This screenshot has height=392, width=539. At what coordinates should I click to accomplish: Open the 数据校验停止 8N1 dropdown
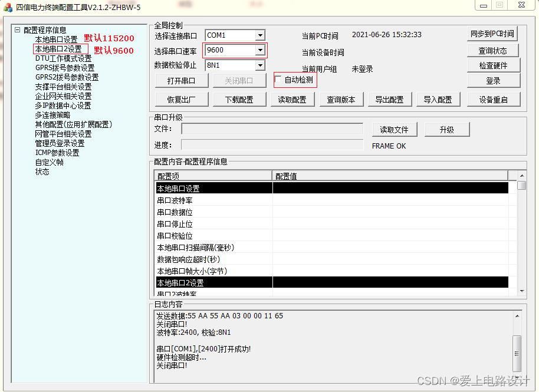pyautogui.click(x=261, y=65)
